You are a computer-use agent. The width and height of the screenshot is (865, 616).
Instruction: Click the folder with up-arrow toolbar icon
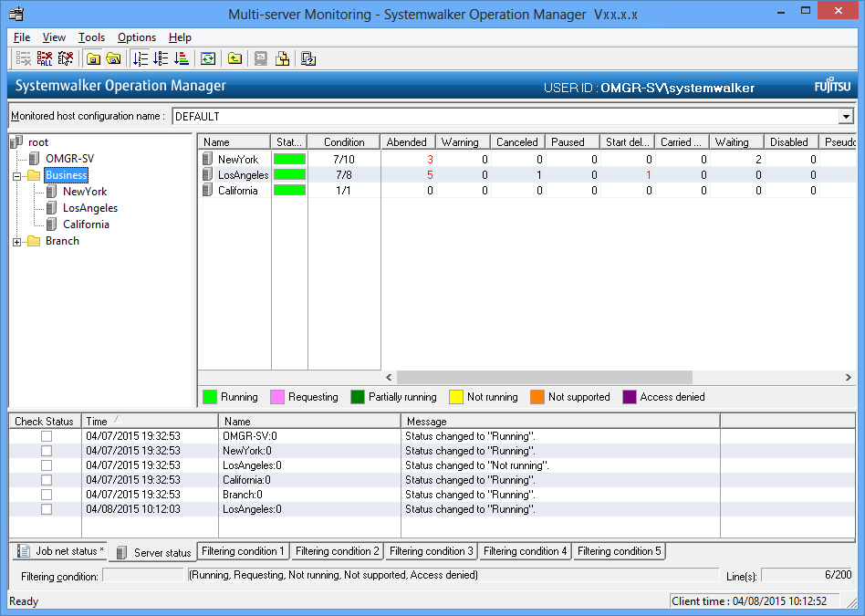234,58
